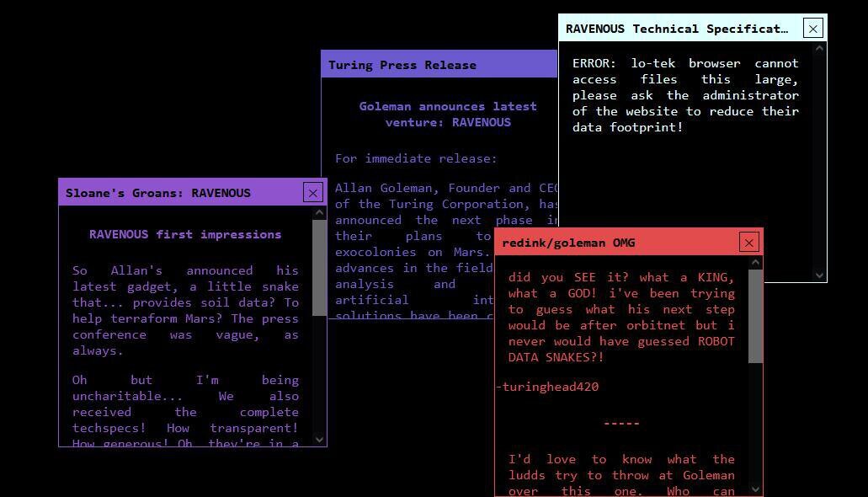The image size is (868, 497).
Task: Close the RAVENOUS Technical Specifications window
Action: tap(812, 29)
